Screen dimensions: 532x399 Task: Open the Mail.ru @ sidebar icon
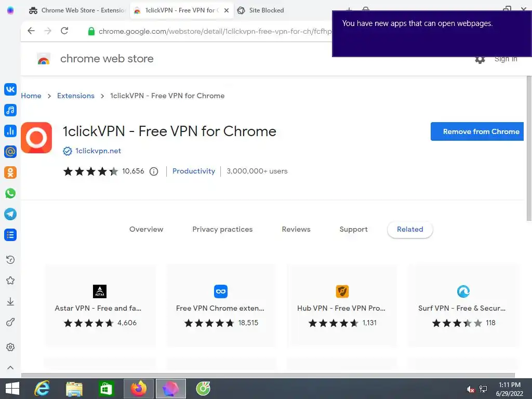(x=10, y=152)
